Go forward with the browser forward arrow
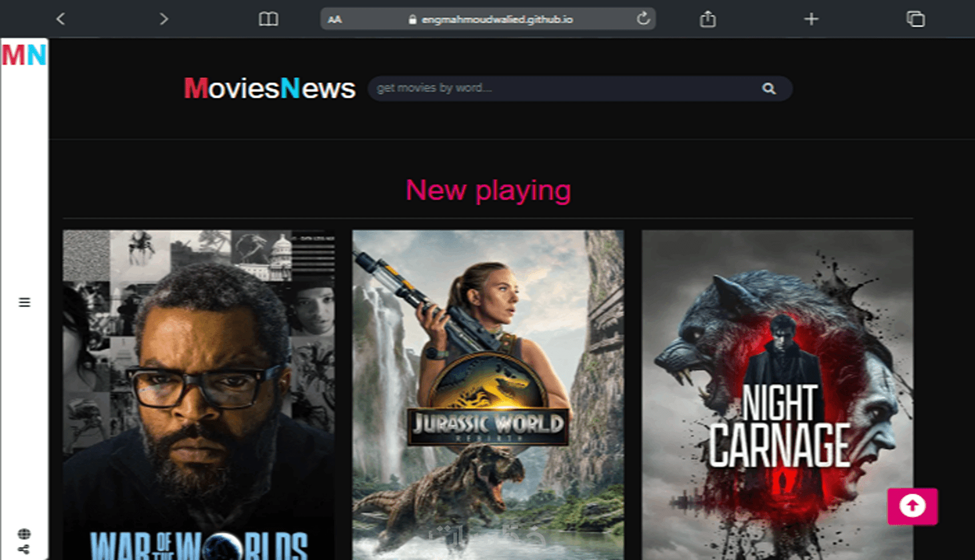Image resolution: width=975 pixels, height=560 pixels. pos(164,19)
